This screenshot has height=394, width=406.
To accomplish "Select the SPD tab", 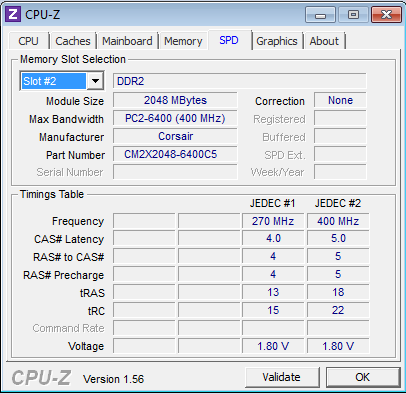I will [x=229, y=40].
